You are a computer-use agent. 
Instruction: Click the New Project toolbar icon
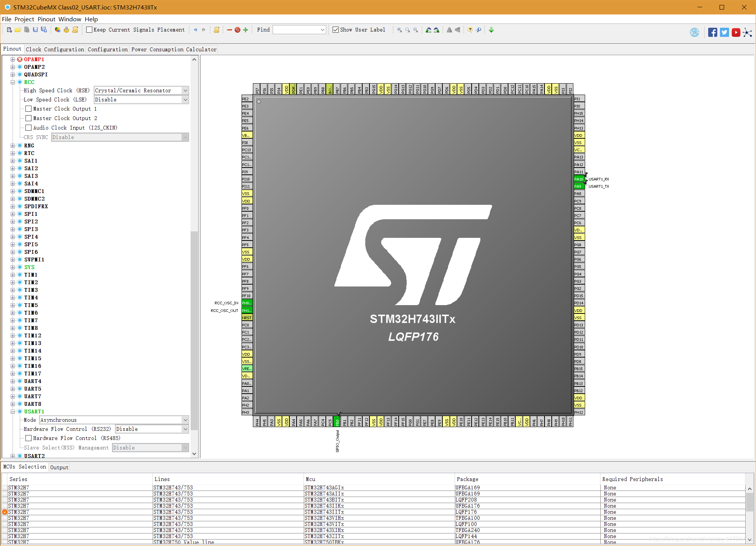point(9,30)
